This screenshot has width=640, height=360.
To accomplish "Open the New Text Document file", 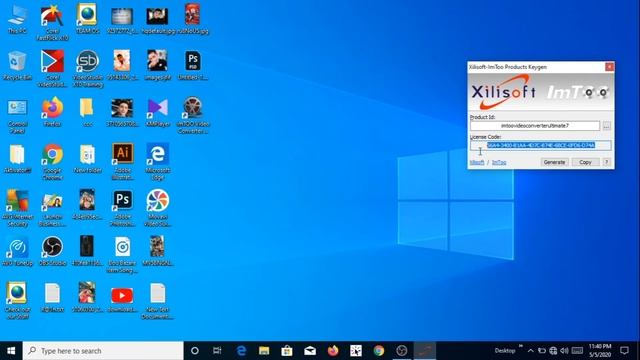I will click(x=158, y=301).
